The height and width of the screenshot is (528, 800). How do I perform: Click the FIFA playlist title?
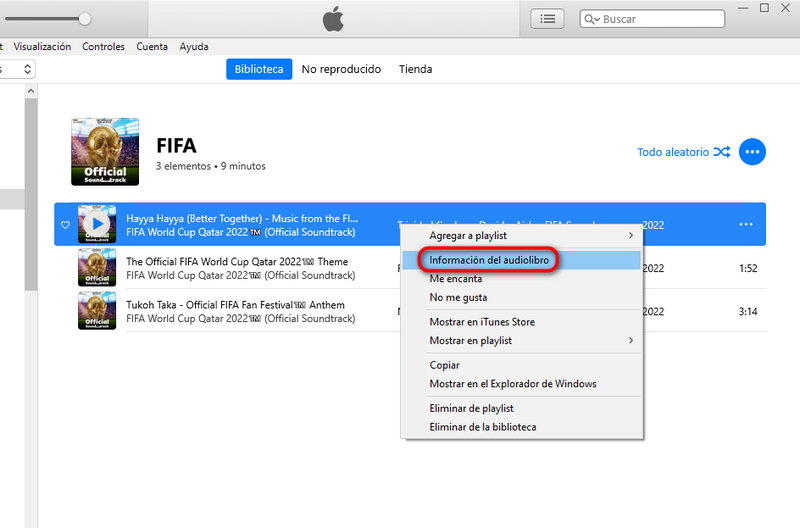coord(177,146)
